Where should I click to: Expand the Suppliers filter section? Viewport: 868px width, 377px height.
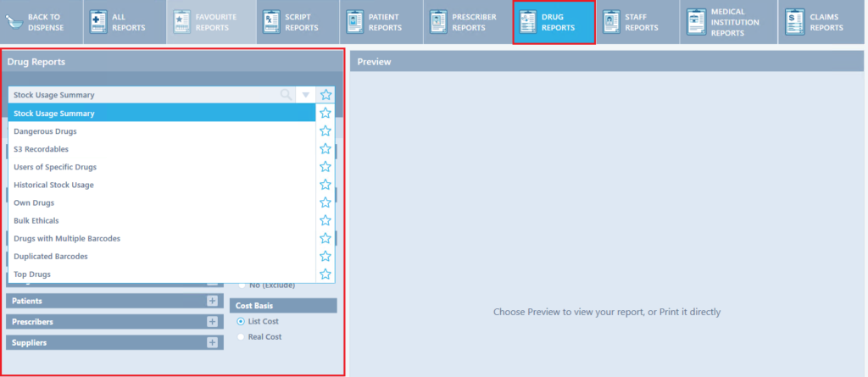tap(212, 342)
